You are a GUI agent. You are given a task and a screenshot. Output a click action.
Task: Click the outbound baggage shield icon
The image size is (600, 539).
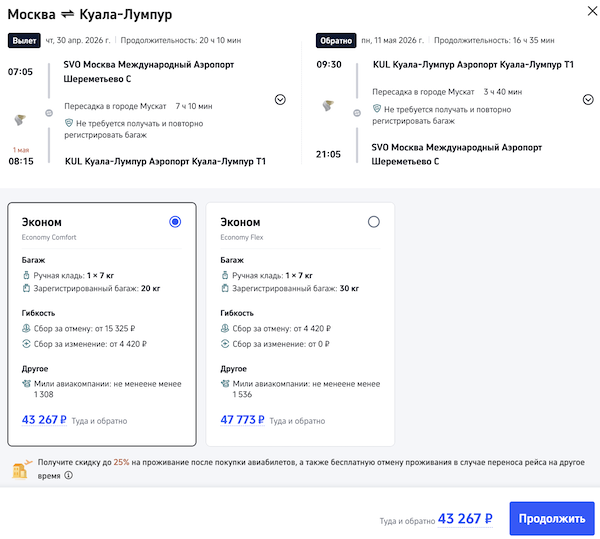tap(69, 123)
